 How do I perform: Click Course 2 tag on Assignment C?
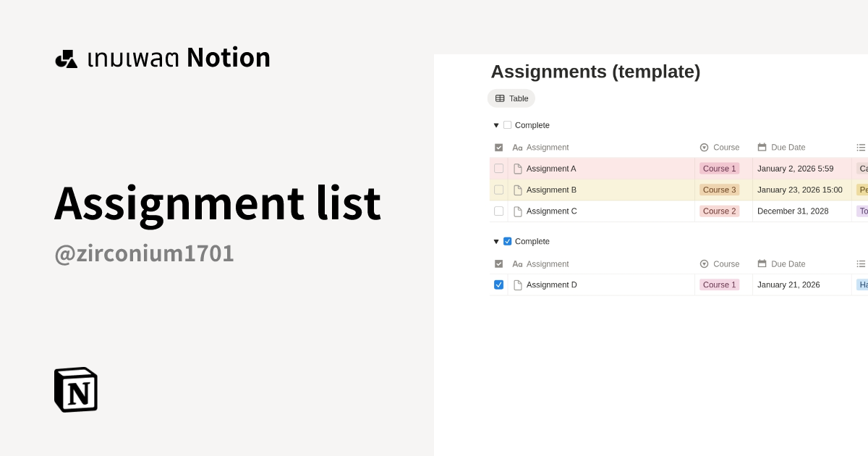coord(719,211)
